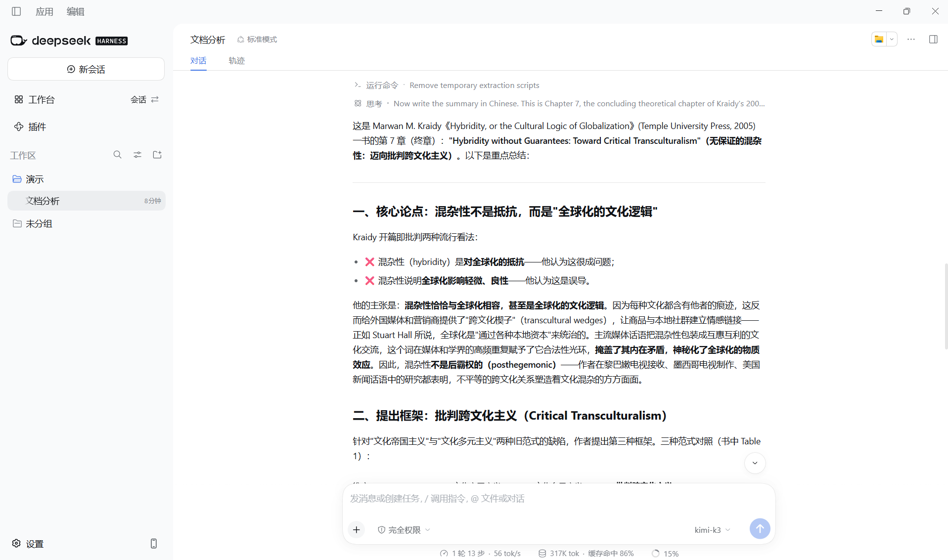
Task: Open the 插件 plugins page
Action: pos(30,127)
